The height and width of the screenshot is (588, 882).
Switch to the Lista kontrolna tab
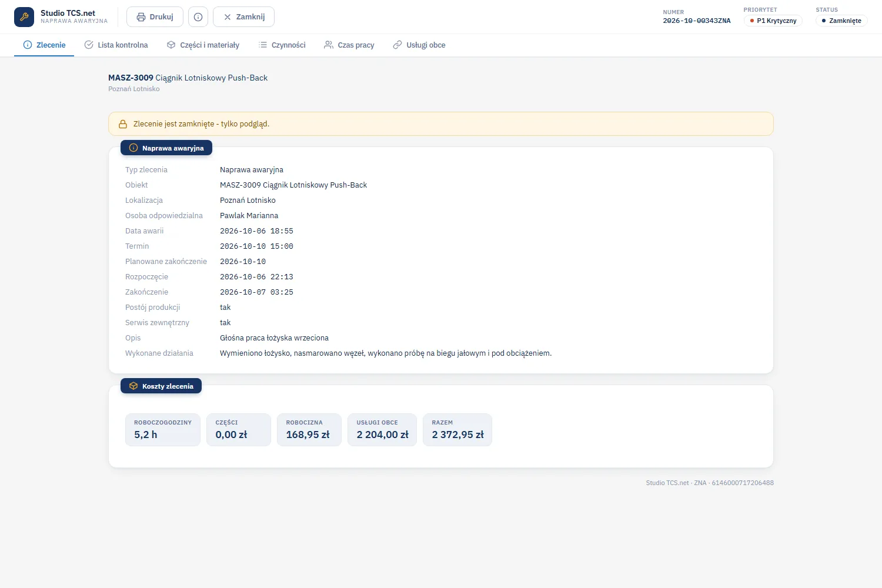116,45
